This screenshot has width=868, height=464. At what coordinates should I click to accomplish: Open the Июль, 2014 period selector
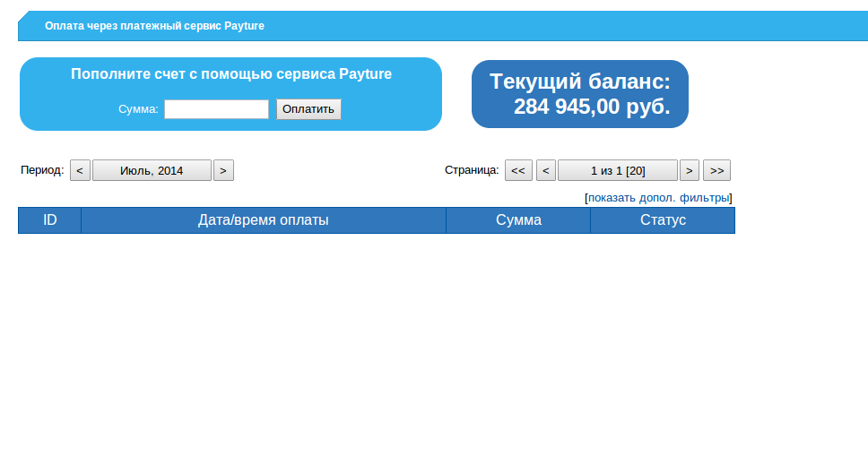(152, 170)
